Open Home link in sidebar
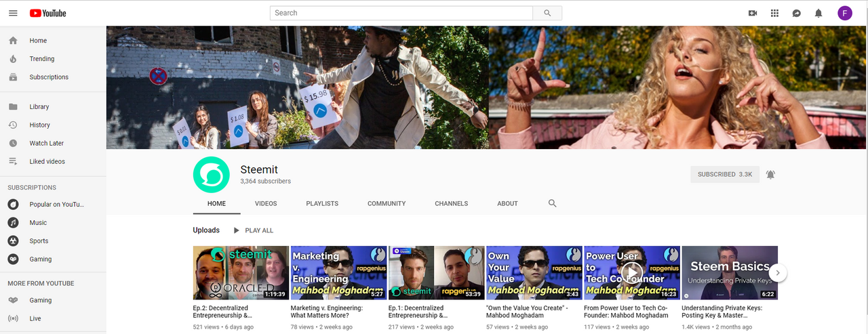The image size is (868, 334). tap(38, 41)
